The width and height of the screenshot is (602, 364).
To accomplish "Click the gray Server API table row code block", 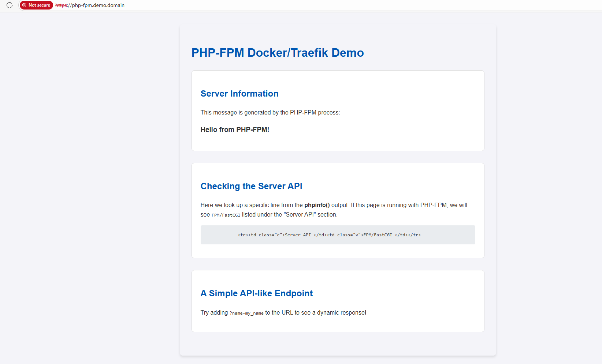I will point(338,235).
